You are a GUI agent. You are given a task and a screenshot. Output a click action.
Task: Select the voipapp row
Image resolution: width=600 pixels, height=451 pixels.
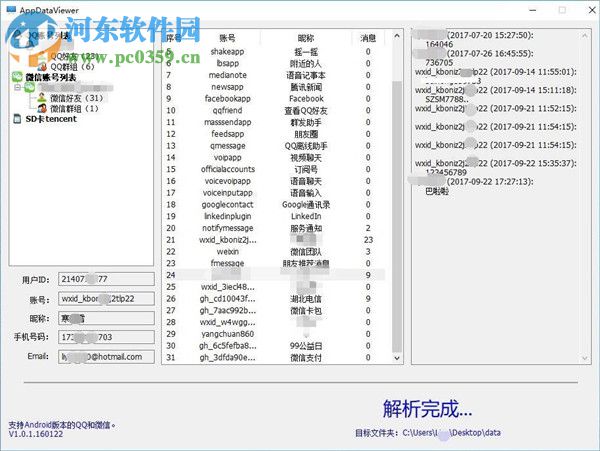coord(274,157)
